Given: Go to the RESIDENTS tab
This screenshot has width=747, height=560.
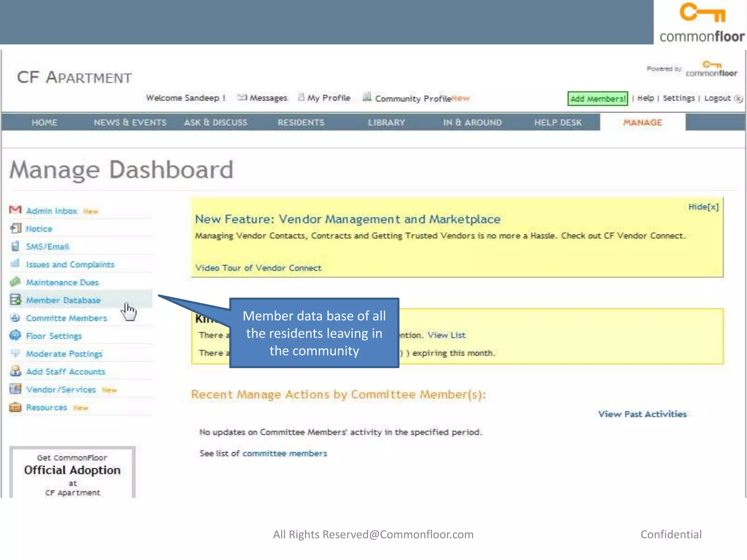Looking at the screenshot, I should coord(301,122).
